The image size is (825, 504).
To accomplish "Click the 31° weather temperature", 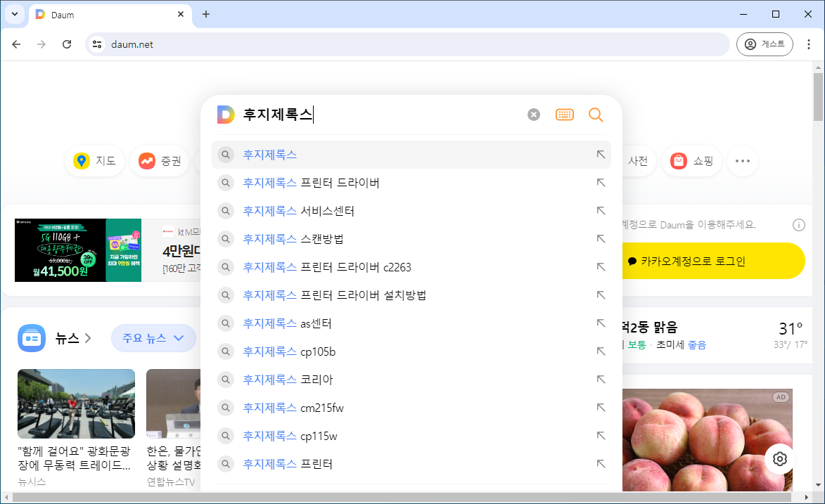I will click(x=791, y=329).
